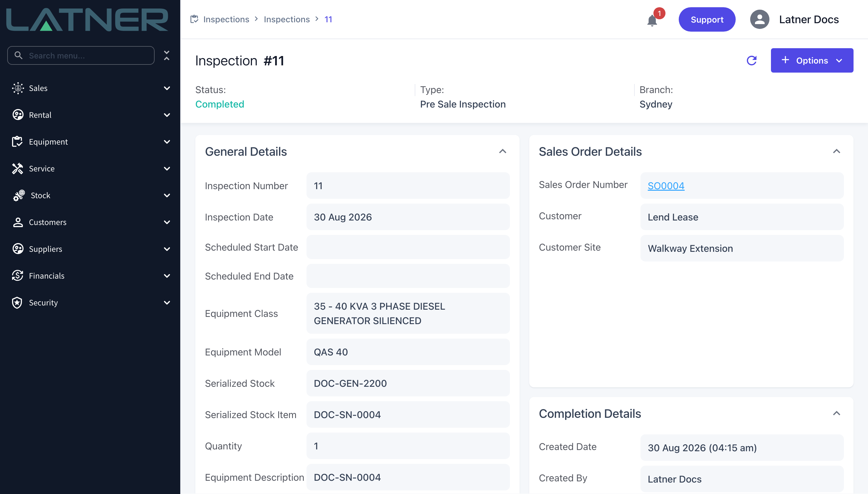Image resolution: width=868 pixels, height=494 pixels.
Task: Click the Serialized Stock Item field
Action: pos(408,414)
